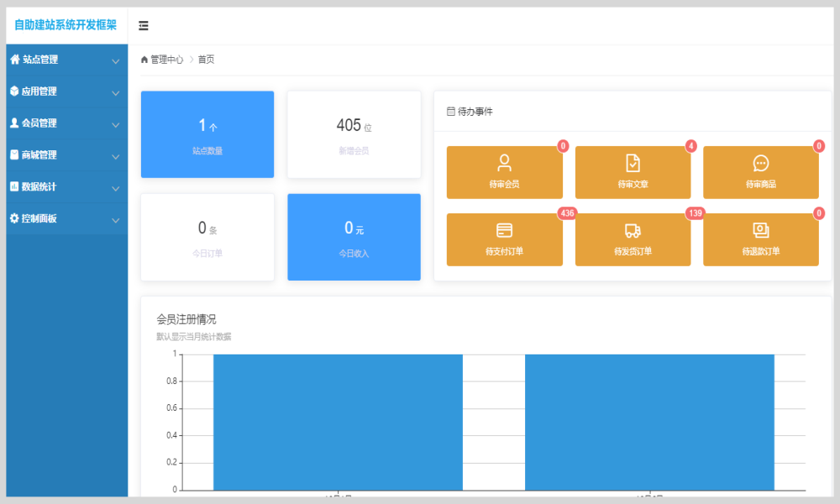The image size is (840, 504).
Task: Click the 436 badge on 待支付订单
Action: [x=567, y=213]
